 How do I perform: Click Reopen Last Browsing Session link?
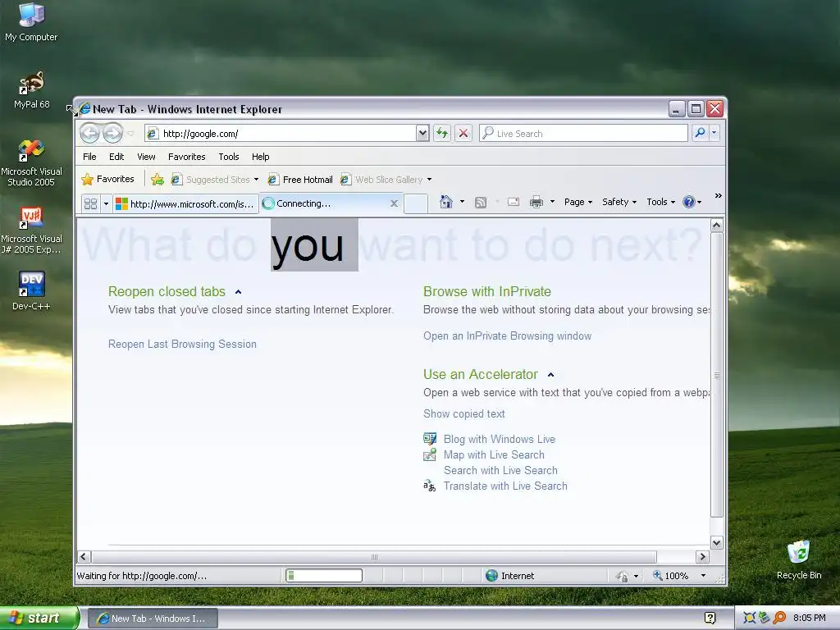click(182, 344)
